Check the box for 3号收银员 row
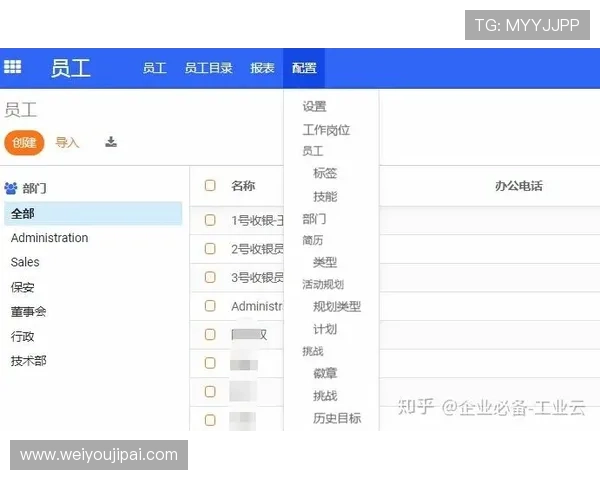Viewport: 600px width, 480px height. pyautogui.click(x=210, y=277)
